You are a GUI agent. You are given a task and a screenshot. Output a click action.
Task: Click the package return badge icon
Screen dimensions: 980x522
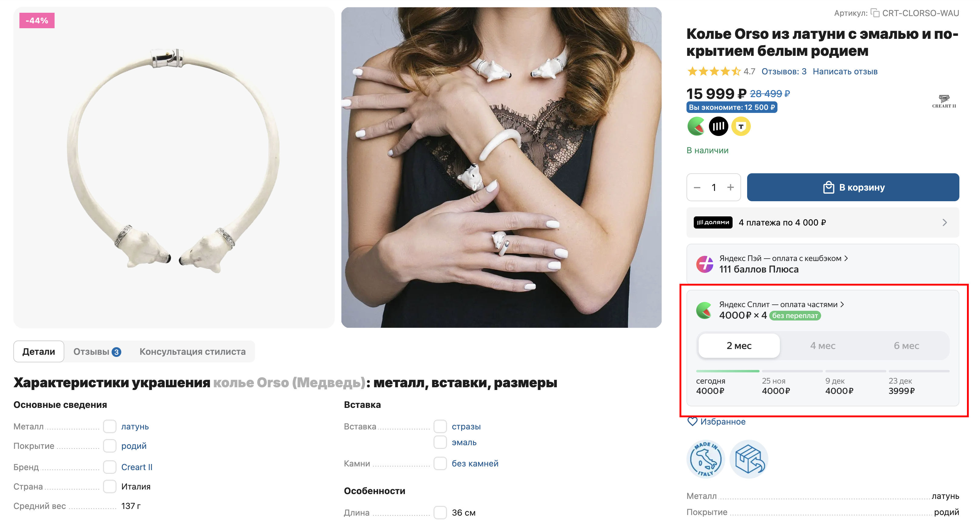749,459
